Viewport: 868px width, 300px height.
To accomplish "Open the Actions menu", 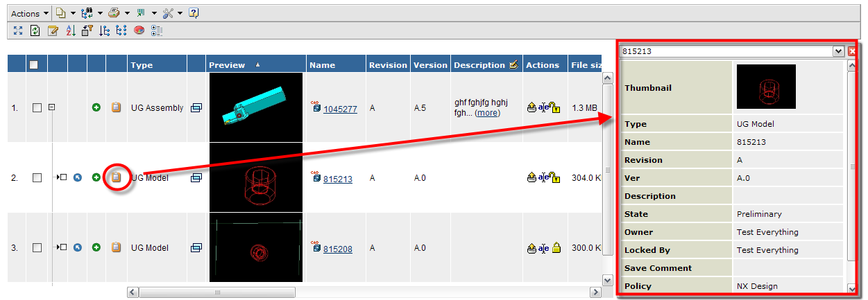I will point(30,13).
